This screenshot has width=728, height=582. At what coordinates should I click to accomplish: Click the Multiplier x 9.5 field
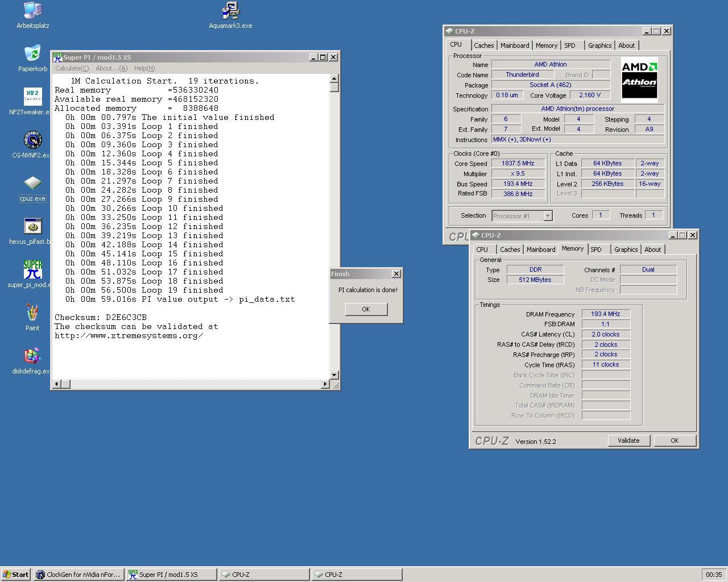(x=517, y=174)
